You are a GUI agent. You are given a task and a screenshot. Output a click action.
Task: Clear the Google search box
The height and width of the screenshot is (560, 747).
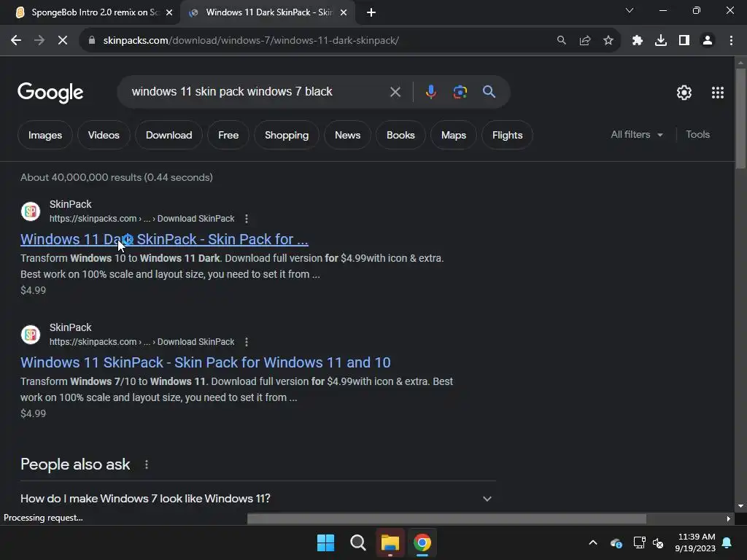[x=395, y=92]
